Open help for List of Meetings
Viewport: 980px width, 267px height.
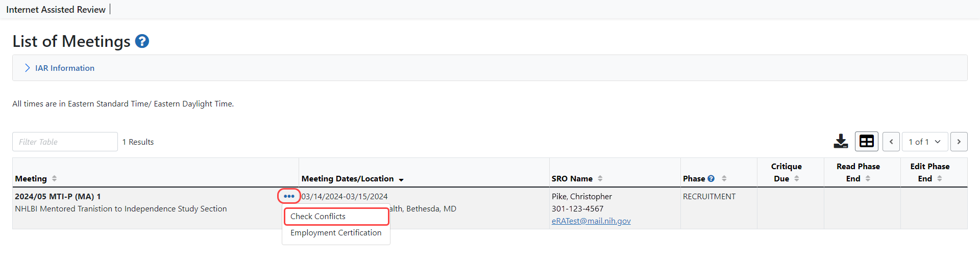(142, 41)
